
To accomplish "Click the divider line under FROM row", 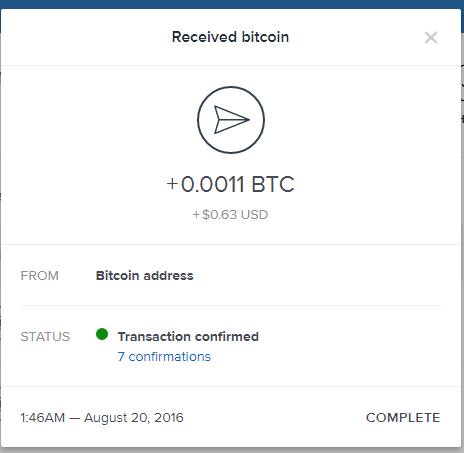I will [231, 305].
